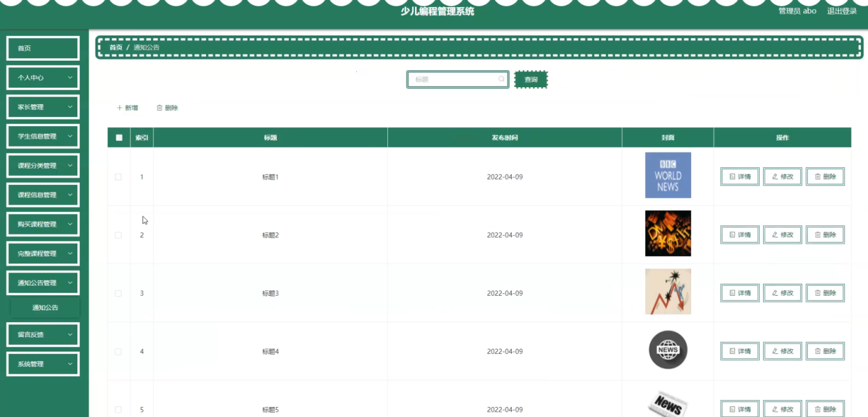Click the 删除 trash icon in row 标题4
Screen dimensions: 868x417
(x=818, y=351)
